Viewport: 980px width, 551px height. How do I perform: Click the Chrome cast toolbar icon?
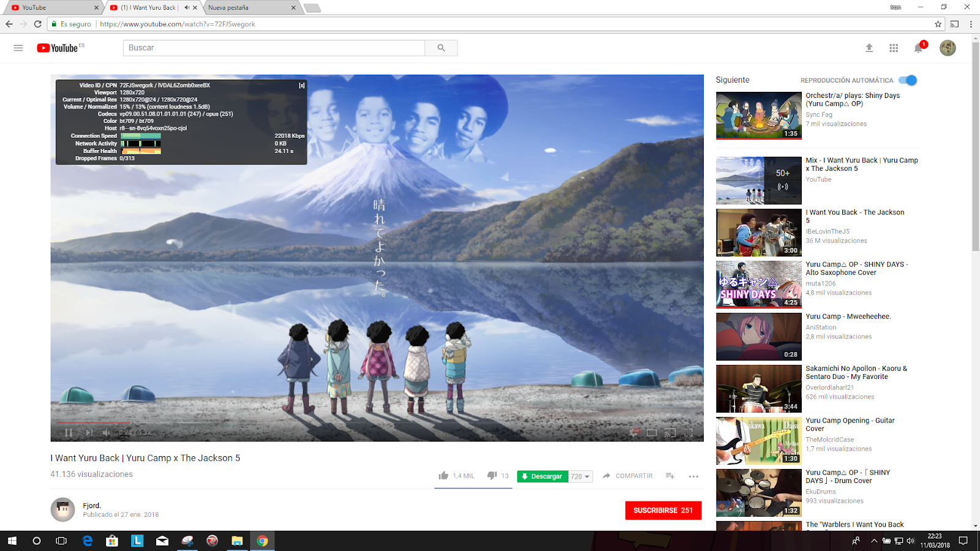954,24
